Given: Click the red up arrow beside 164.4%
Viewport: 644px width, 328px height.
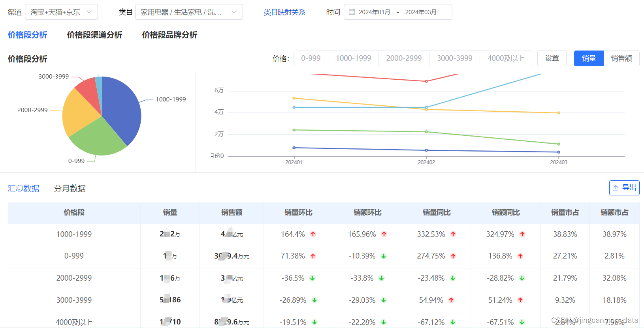Looking at the screenshot, I should point(313,234).
